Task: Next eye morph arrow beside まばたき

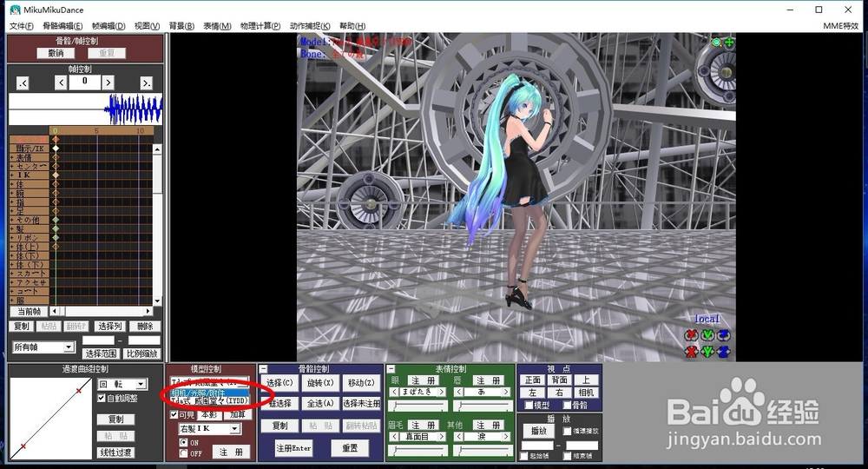Action: point(442,392)
